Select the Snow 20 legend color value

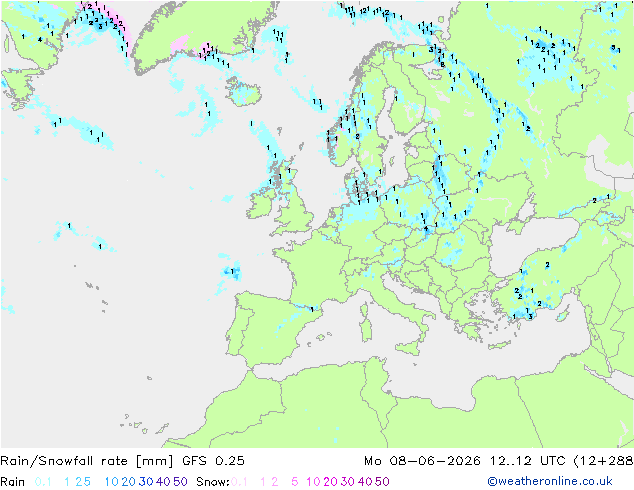(330, 482)
